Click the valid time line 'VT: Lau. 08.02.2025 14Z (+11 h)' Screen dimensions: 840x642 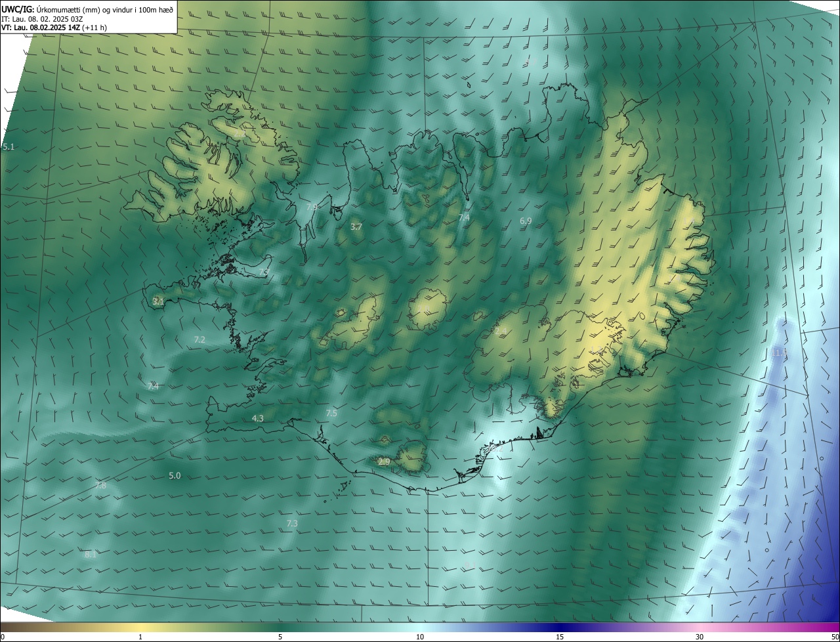[x=54, y=28]
